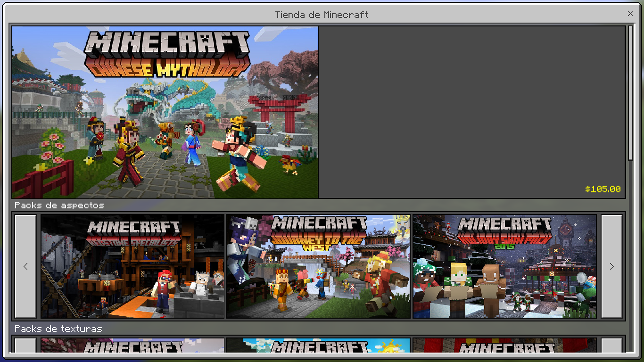Select the Redstone Specialists skin pack
Screen dimensions: 644x362
pos(132,266)
